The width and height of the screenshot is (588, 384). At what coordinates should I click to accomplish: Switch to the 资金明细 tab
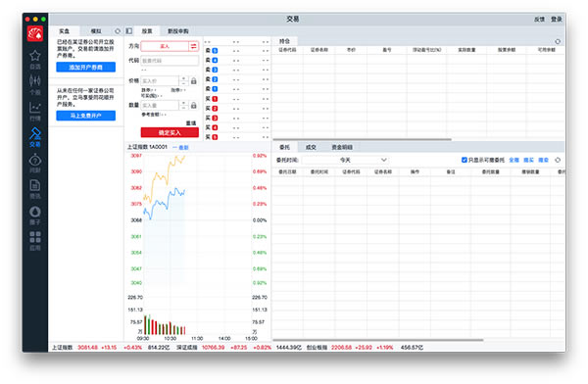342,147
